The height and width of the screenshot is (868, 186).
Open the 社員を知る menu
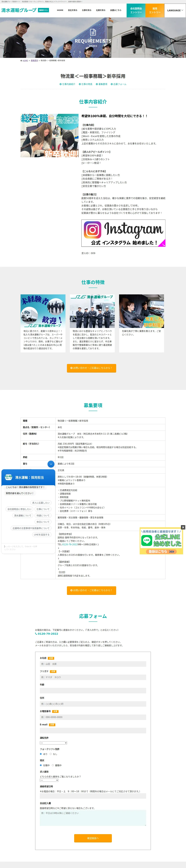coord(101,10)
